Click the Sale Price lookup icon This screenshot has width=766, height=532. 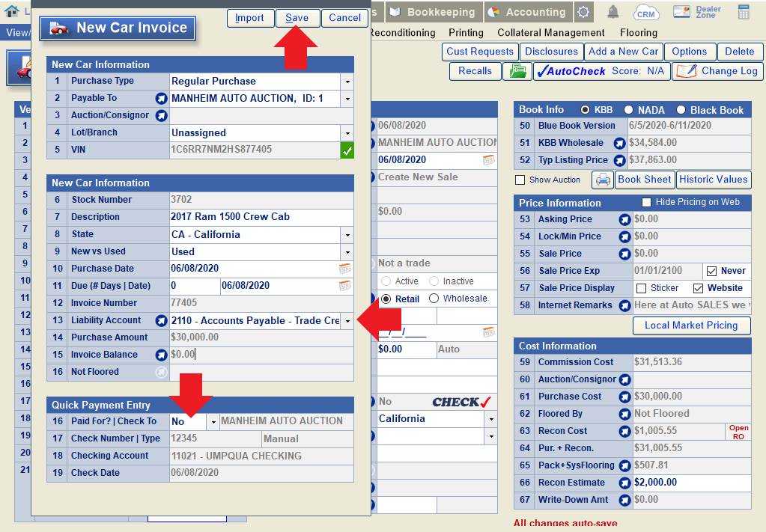point(624,254)
